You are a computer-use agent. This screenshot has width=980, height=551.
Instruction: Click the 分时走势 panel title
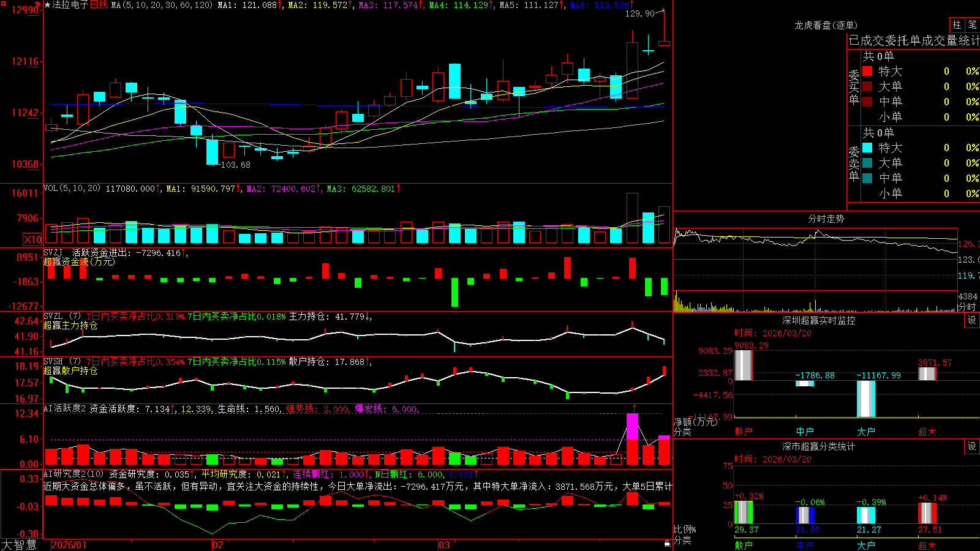(x=826, y=219)
